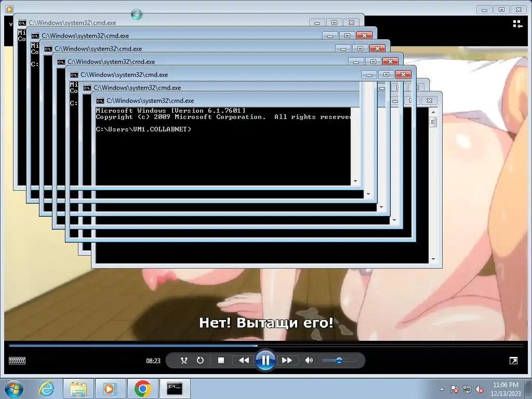This screenshot has width=532, height=399.
Task: Click the Microsoft Windows [Version 6.1.7601] line
Action: pos(170,111)
